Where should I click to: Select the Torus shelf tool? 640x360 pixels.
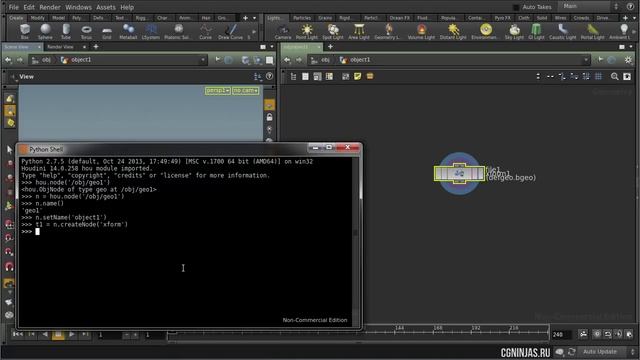(86, 31)
